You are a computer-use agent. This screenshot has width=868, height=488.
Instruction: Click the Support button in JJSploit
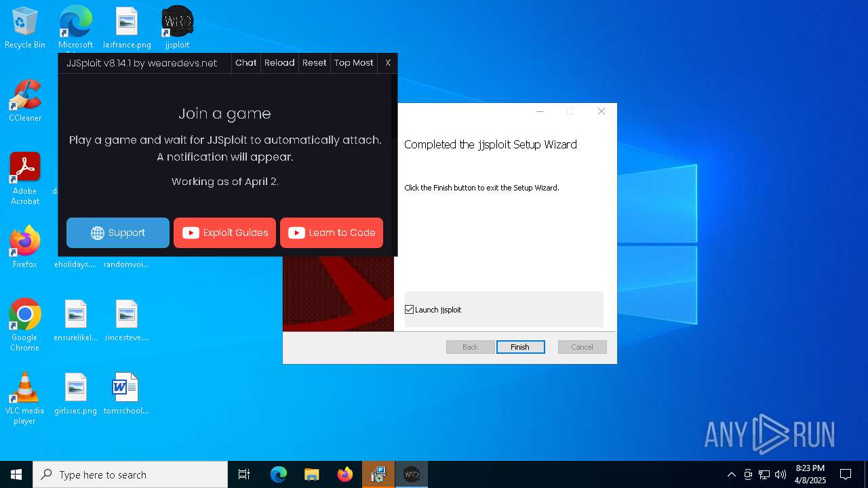(118, 232)
